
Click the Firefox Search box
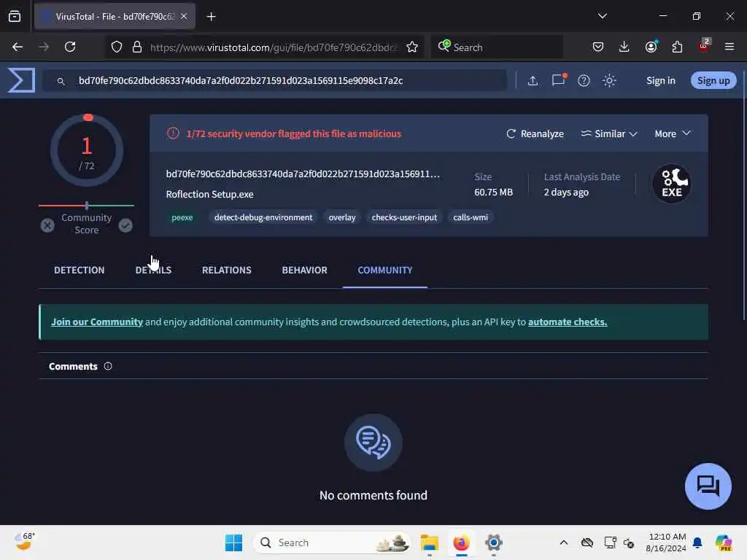point(497,47)
